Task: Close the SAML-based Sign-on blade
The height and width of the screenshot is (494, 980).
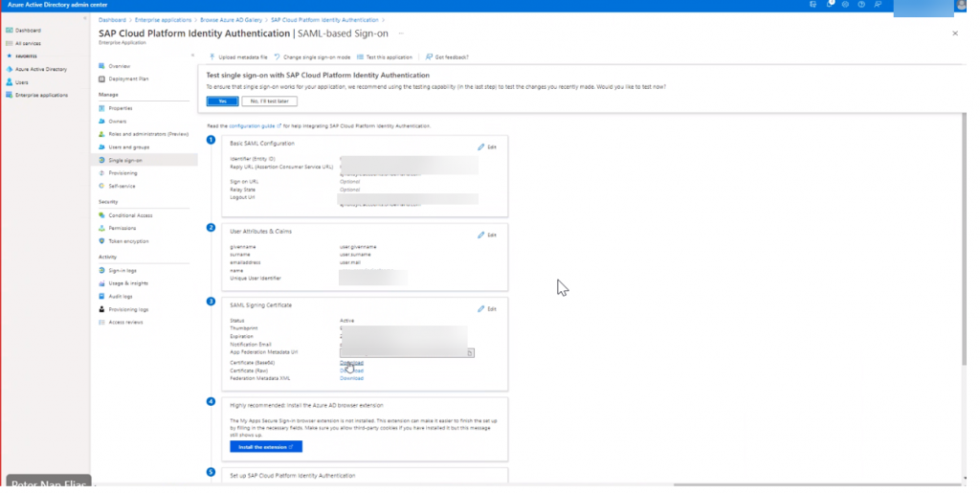Action: tap(955, 34)
